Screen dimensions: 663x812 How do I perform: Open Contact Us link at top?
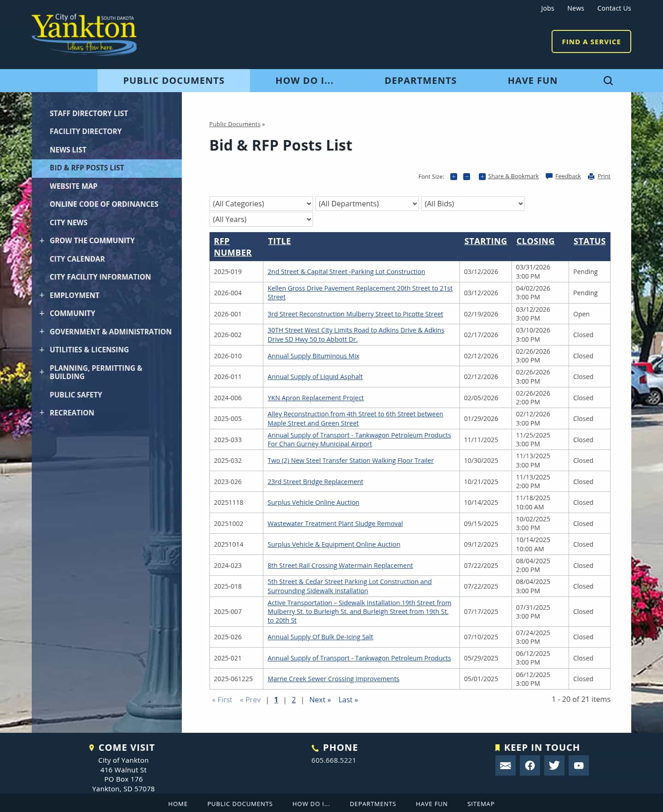(x=614, y=8)
